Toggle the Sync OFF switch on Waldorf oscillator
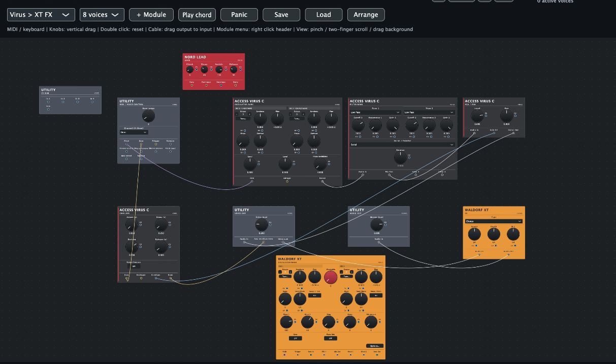616x364 pixels. tap(295, 338)
